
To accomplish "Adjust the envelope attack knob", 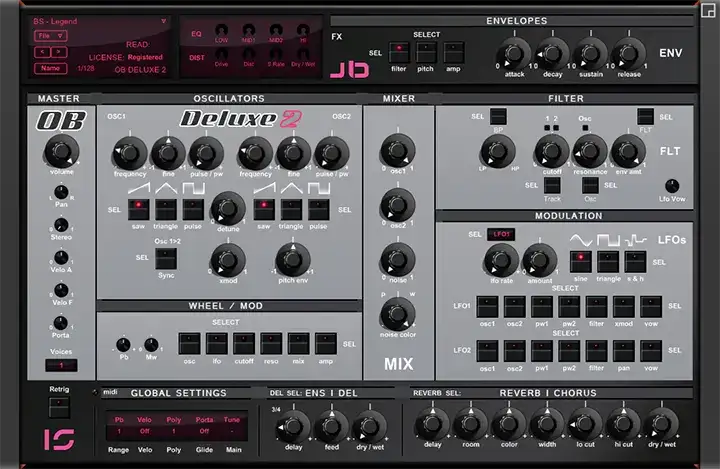I will [514, 53].
